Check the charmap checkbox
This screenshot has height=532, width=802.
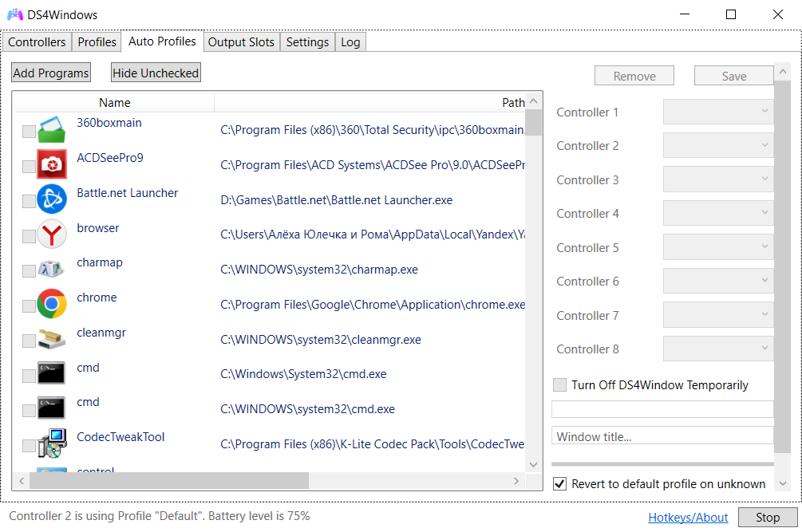pyautogui.click(x=29, y=271)
